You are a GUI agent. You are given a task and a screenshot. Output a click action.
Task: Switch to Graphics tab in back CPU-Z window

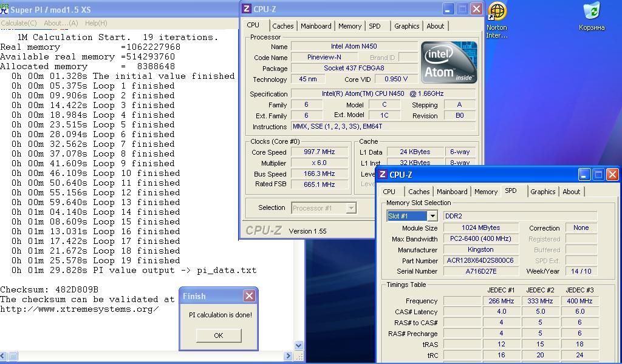[x=406, y=25]
